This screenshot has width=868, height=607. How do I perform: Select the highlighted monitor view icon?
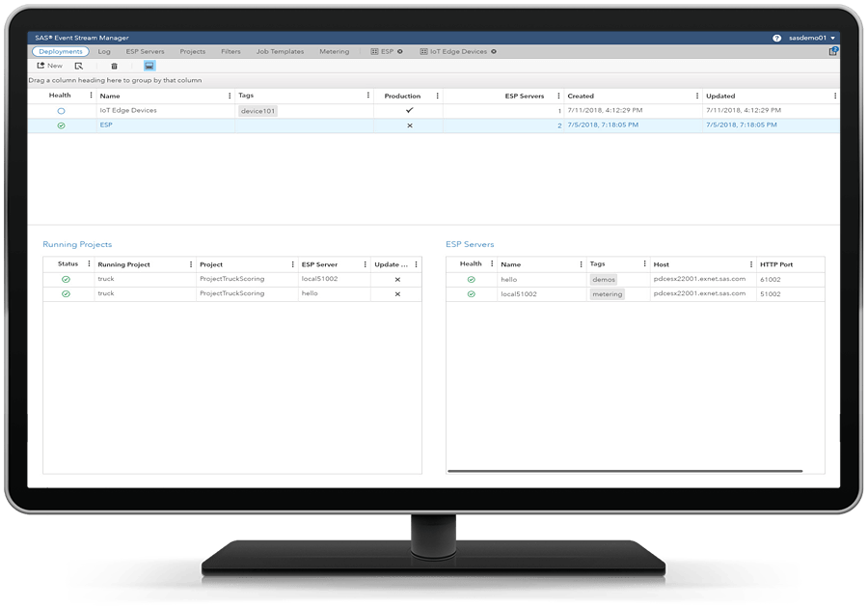pyautogui.click(x=149, y=66)
